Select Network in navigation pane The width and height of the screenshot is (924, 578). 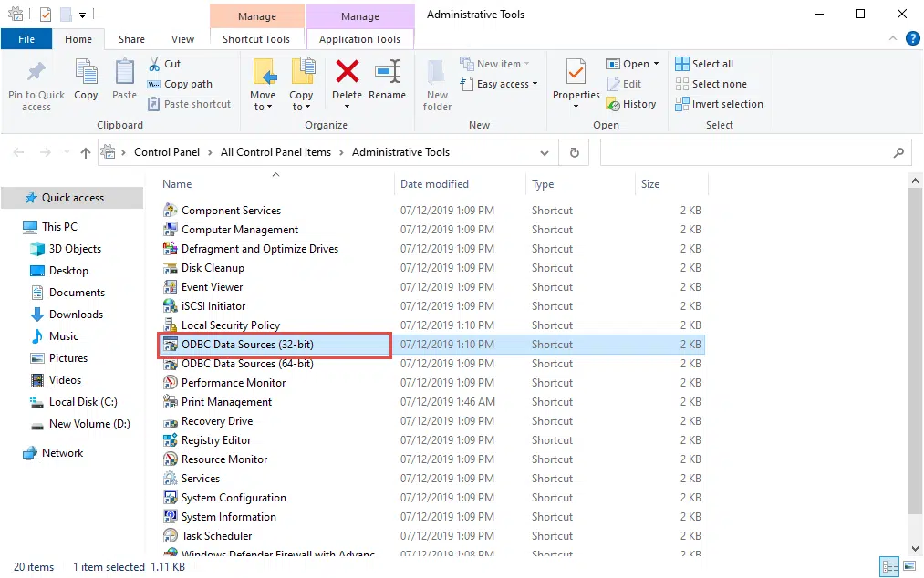click(62, 452)
